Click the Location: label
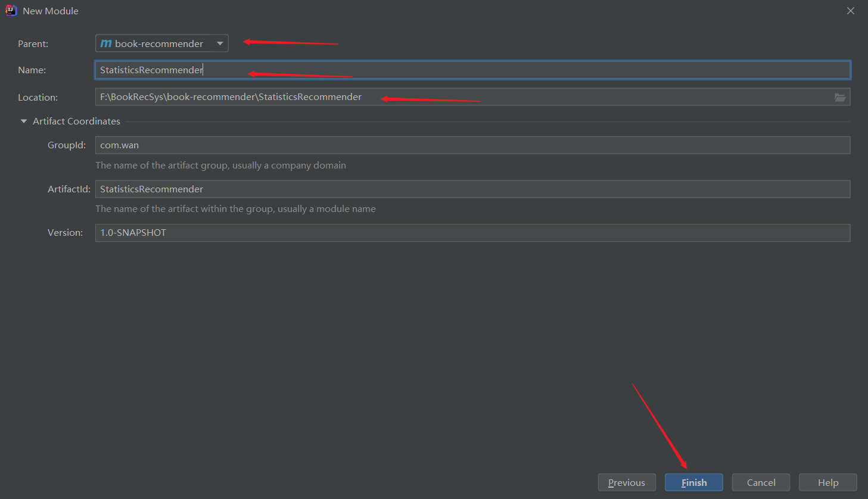 tap(38, 98)
